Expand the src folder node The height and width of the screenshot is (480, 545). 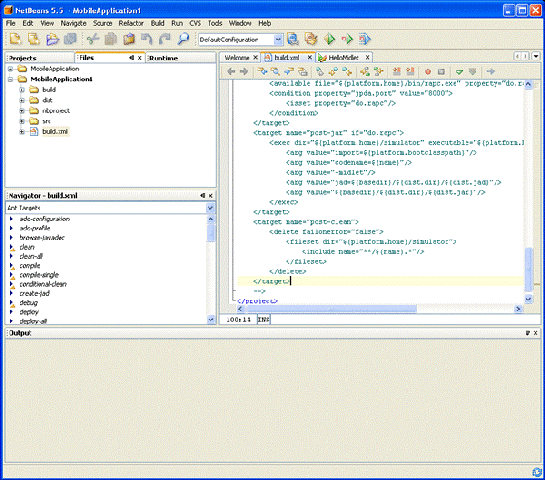(x=22, y=121)
